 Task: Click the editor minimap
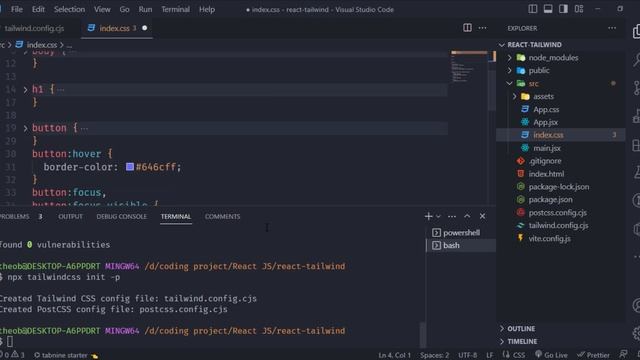tap(469, 67)
